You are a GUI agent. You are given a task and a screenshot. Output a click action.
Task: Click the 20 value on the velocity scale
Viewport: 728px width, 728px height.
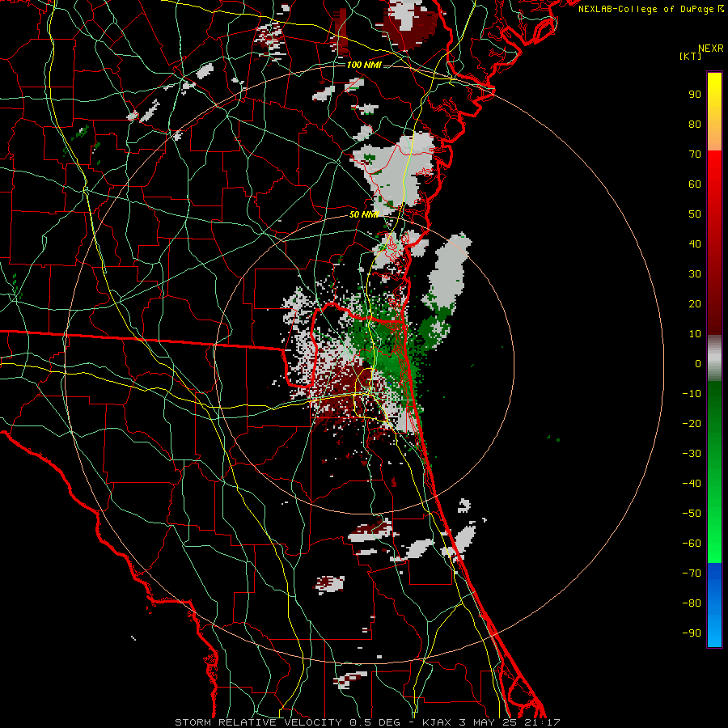coord(695,304)
